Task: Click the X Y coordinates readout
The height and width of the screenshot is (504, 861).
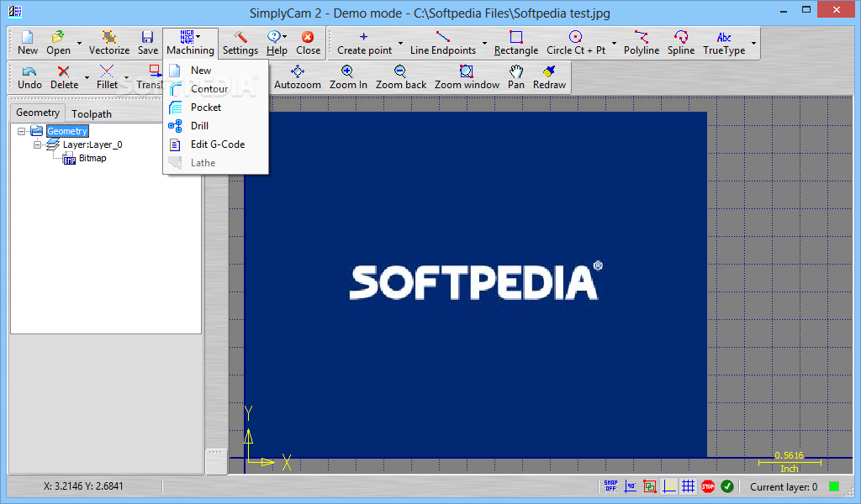Action: click(x=83, y=486)
